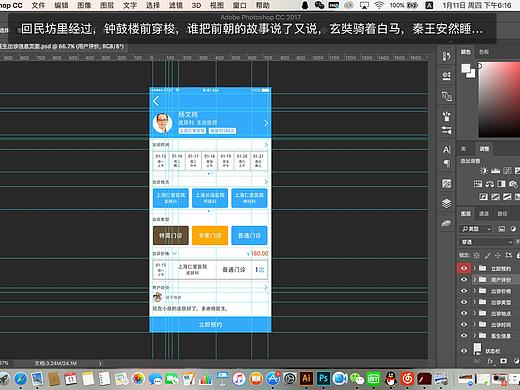
Task: Hide the 出诊价格 group layer
Action: click(464, 291)
